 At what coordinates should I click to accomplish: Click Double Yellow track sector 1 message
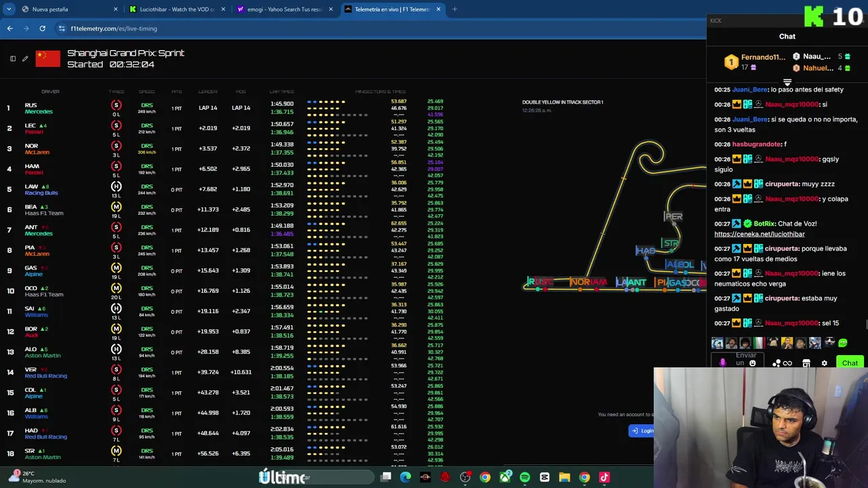click(x=562, y=102)
